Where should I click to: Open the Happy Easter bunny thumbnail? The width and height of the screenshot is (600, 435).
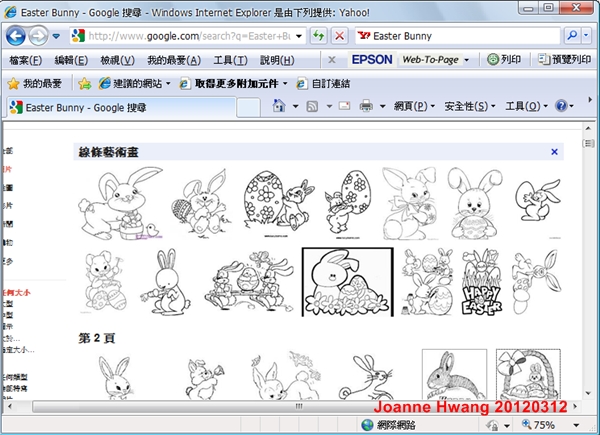(481, 283)
